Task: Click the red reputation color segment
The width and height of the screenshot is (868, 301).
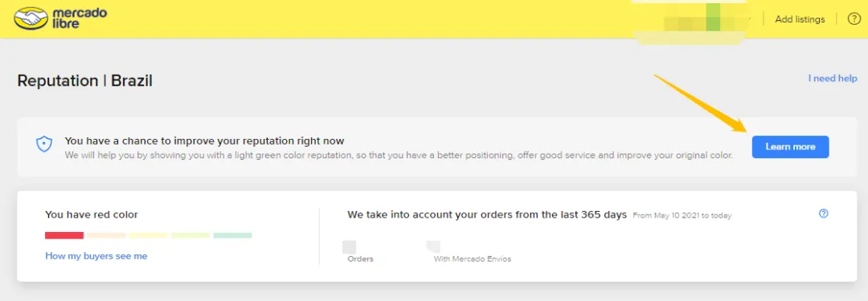Action: (x=64, y=235)
